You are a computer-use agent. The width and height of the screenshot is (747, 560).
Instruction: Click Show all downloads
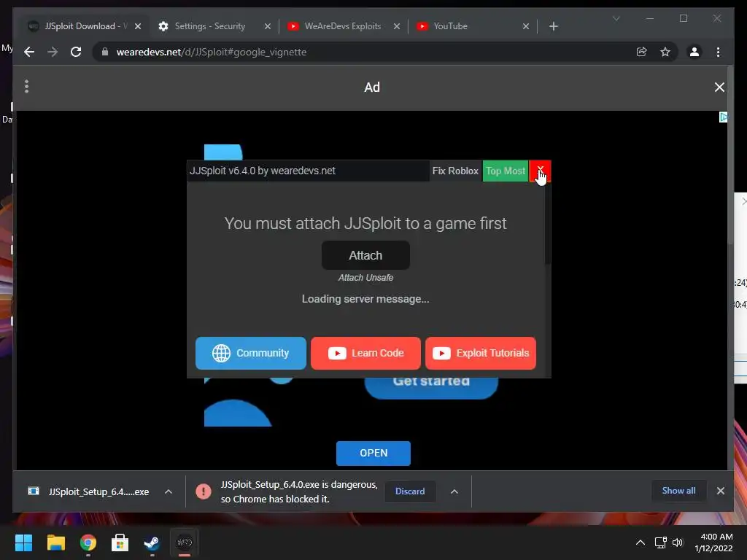(x=678, y=491)
